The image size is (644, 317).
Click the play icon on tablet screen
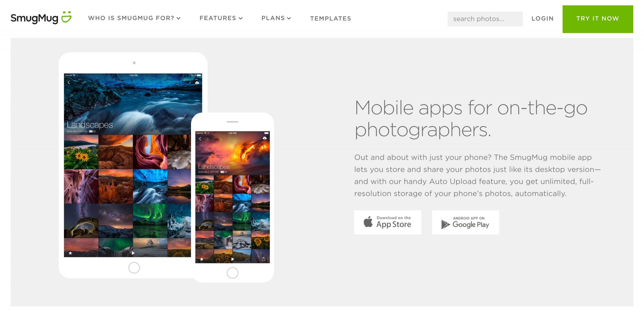click(133, 253)
